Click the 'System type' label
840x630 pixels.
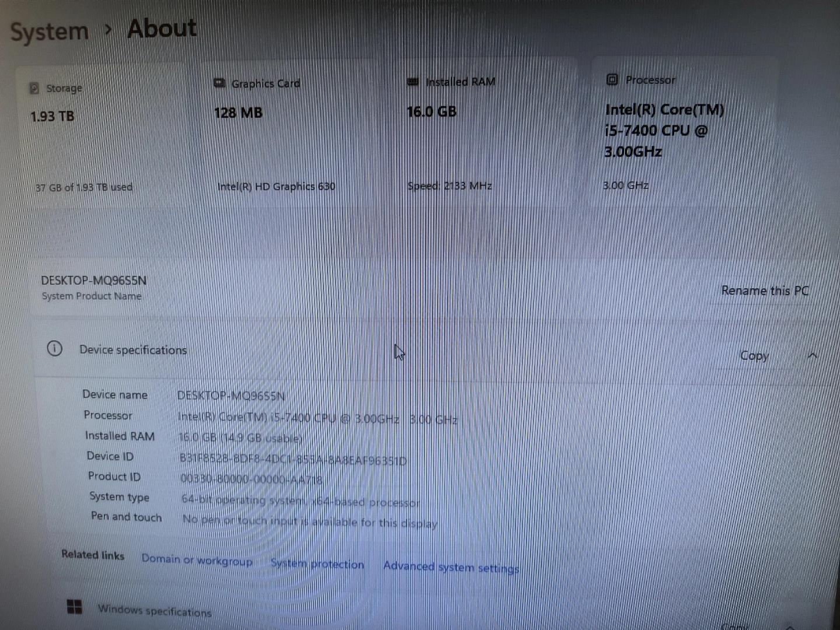(119, 496)
